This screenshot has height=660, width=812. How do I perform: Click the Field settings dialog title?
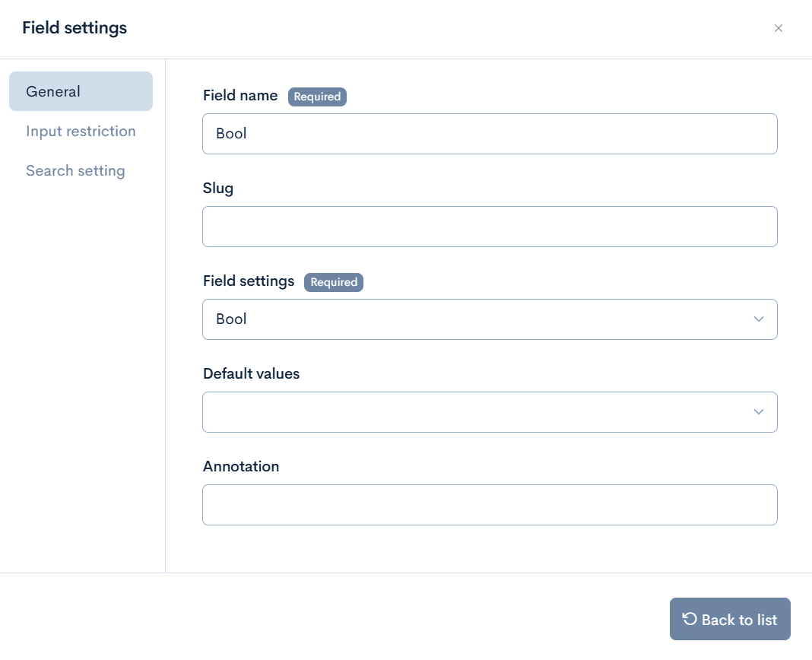[75, 27]
